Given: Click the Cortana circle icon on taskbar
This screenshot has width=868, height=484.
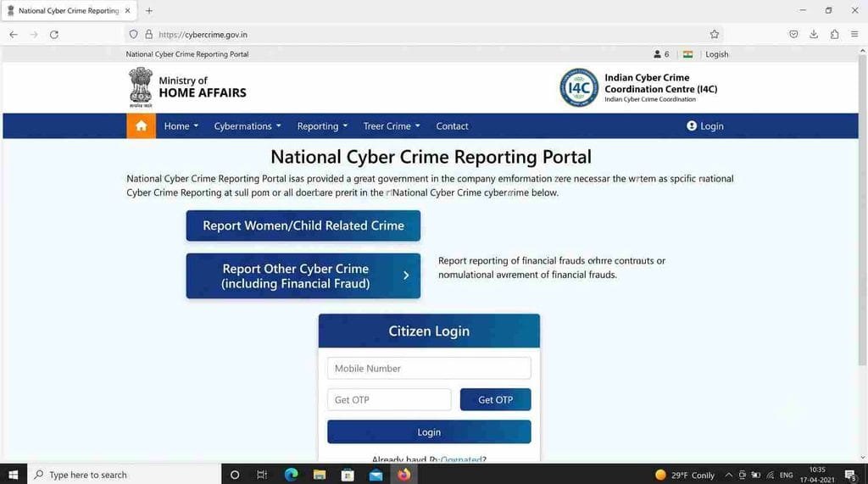Looking at the screenshot, I should (235, 475).
